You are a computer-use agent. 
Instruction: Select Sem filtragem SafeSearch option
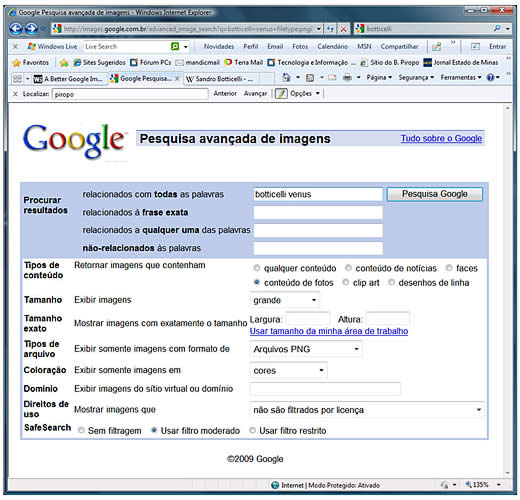(81, 430)
